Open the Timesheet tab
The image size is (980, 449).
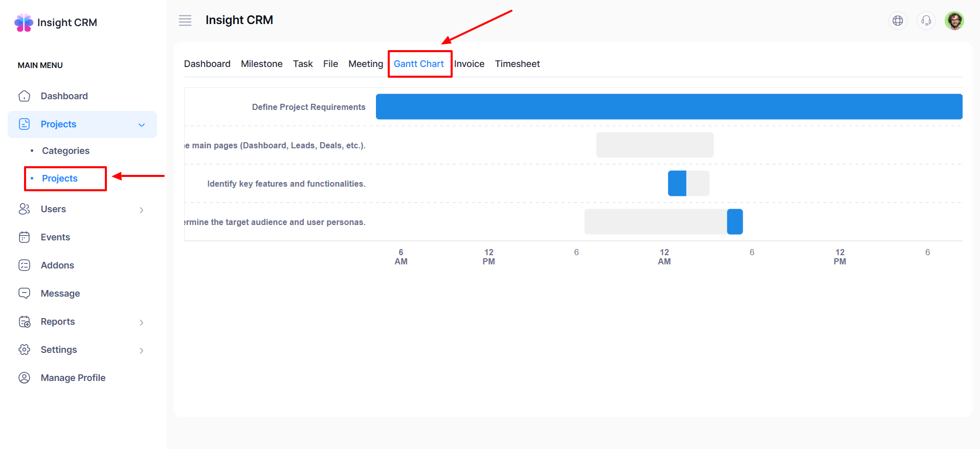point(517,64)
